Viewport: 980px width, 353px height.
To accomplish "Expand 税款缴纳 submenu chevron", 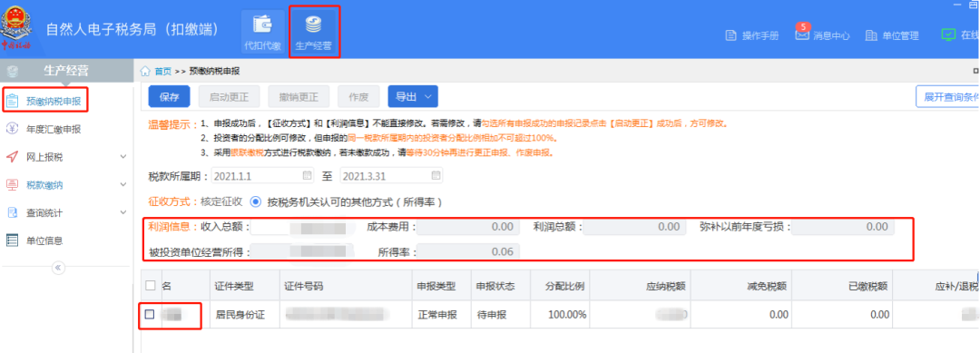I will (x=123, y=185).
